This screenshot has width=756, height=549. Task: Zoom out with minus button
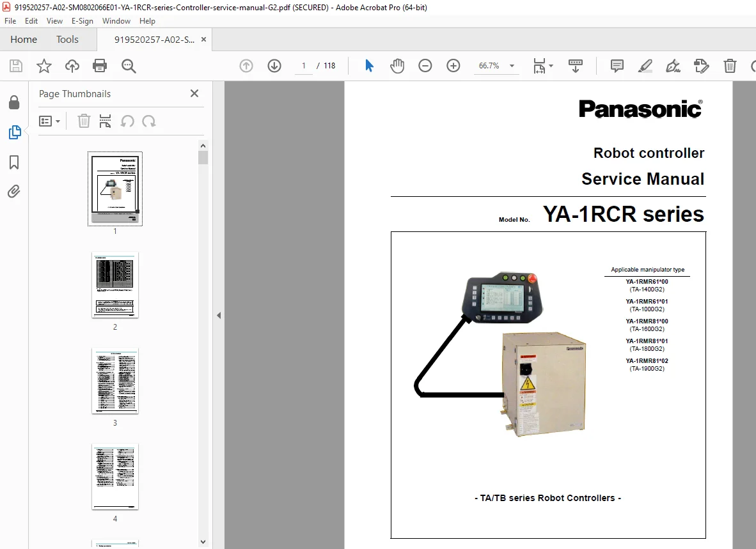click(425, 66)
